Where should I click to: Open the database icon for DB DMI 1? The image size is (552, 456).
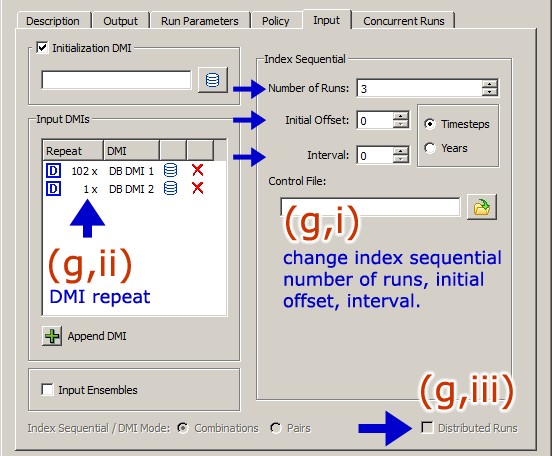[170, 170]
